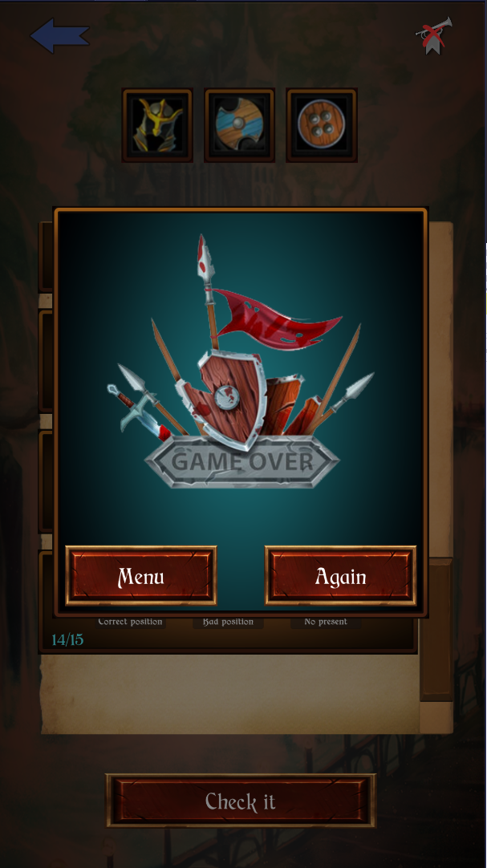The height and width of the screenshot is (868, 487).
Task: Play Again after game over
Action: click(x=340, y=576)
